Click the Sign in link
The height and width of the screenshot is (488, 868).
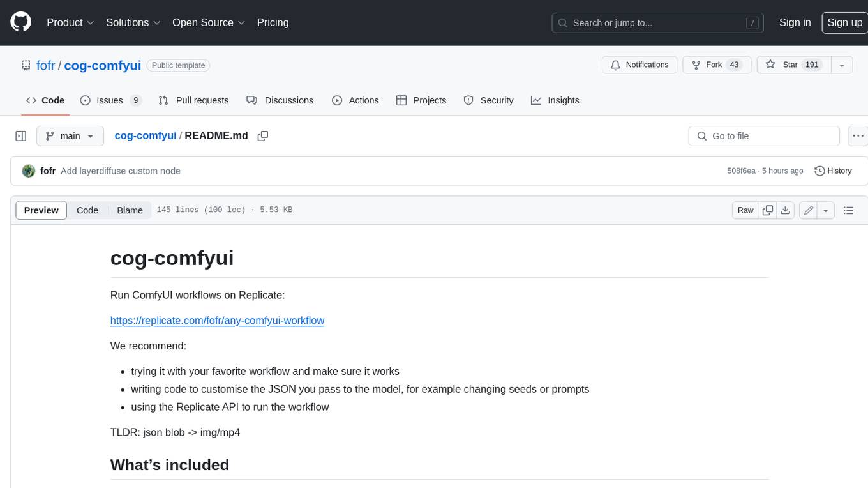795,22
